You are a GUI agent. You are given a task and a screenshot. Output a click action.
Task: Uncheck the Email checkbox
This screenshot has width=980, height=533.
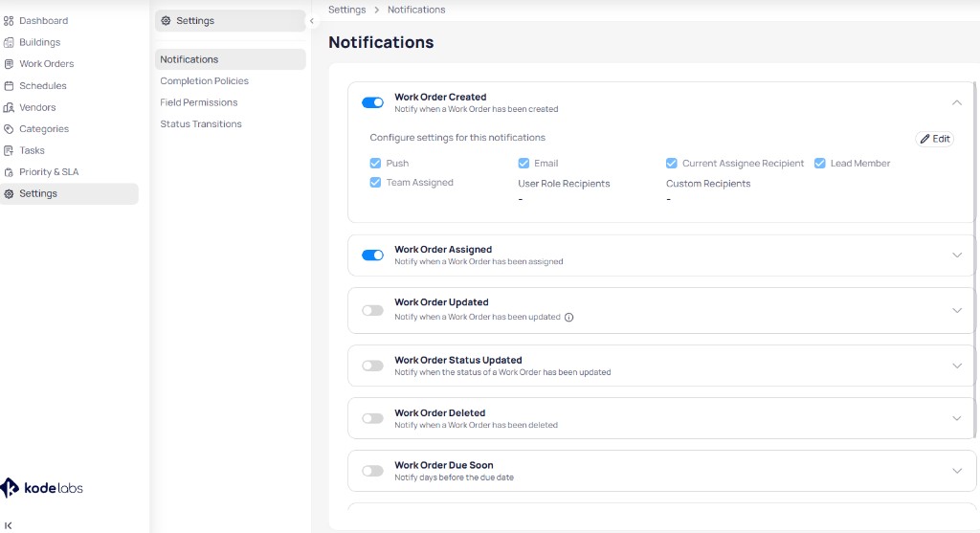523,163
